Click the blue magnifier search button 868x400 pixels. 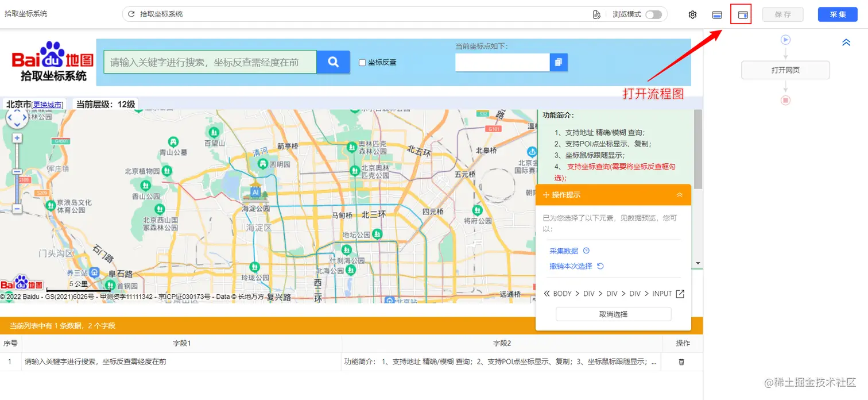pos(333,61)
